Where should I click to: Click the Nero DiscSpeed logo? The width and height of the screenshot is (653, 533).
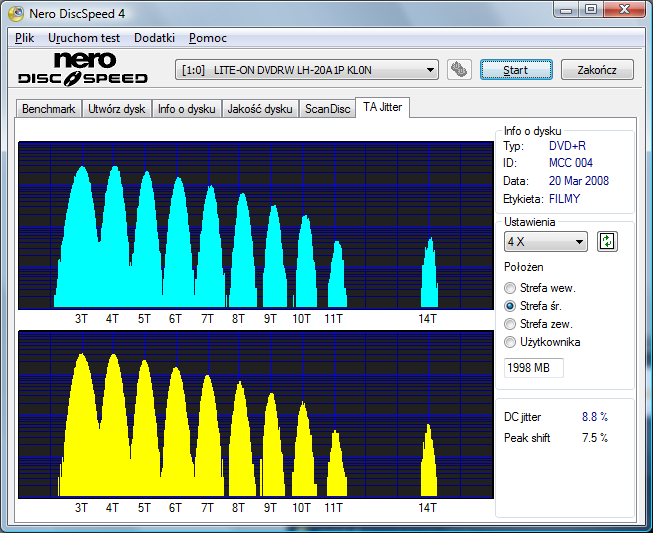click(x=83, y=69)
